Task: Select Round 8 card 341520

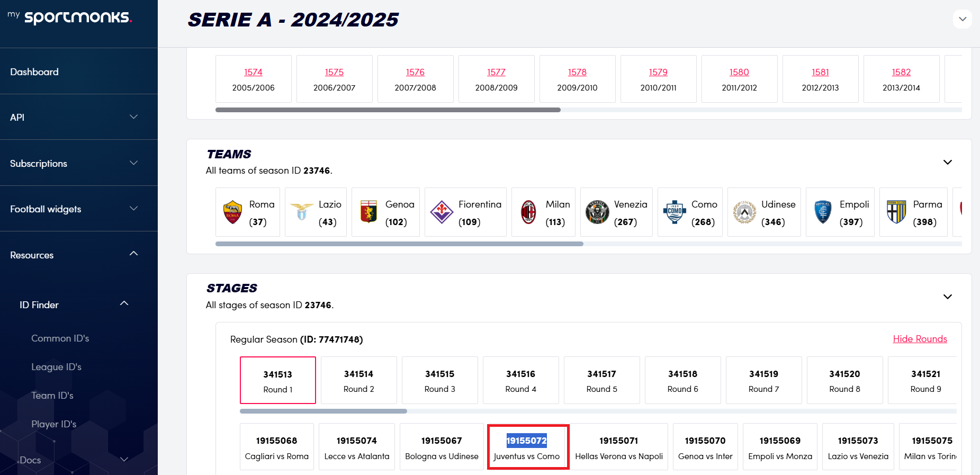Action: click(845, 380)
